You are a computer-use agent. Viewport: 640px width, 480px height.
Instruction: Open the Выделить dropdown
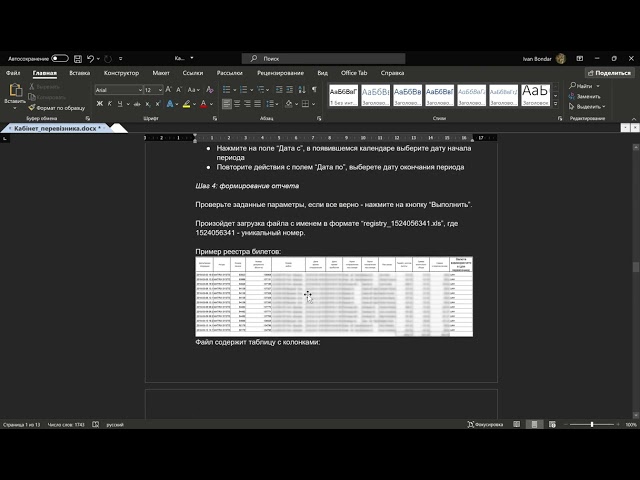pyautogui.click(x=587, y=107)
